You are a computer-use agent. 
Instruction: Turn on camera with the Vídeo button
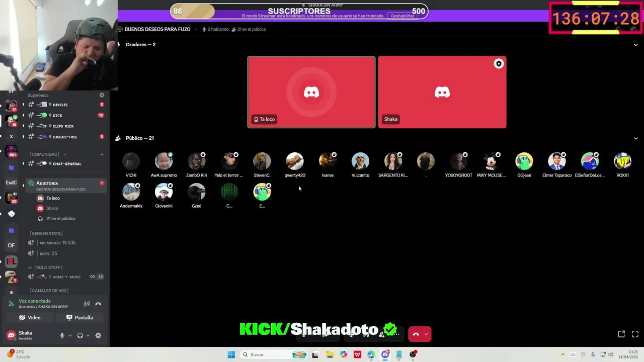30,318
